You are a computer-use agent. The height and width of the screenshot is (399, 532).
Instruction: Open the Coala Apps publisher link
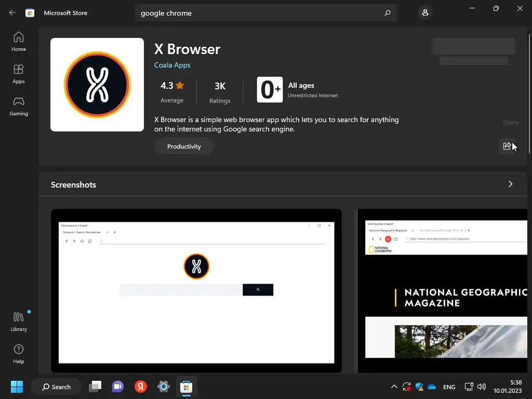pyautogui.click(x=172, y=65)
